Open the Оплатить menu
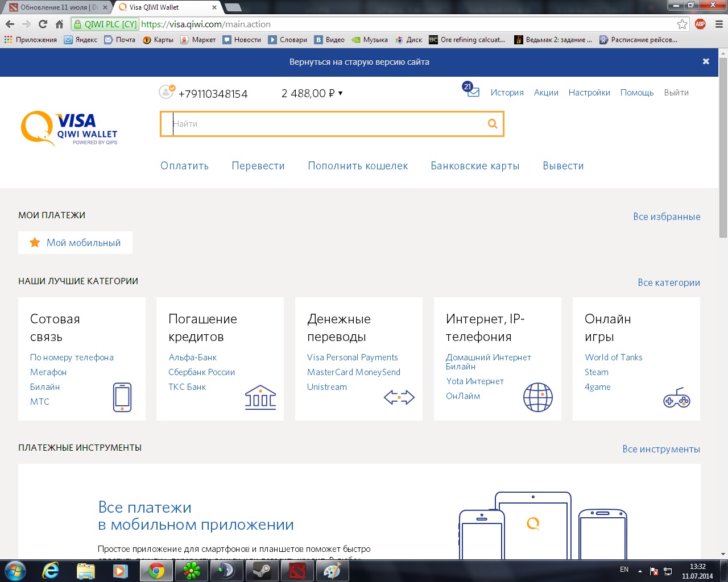The height and width of the screenshot is (582, 728). click(184, 166)
